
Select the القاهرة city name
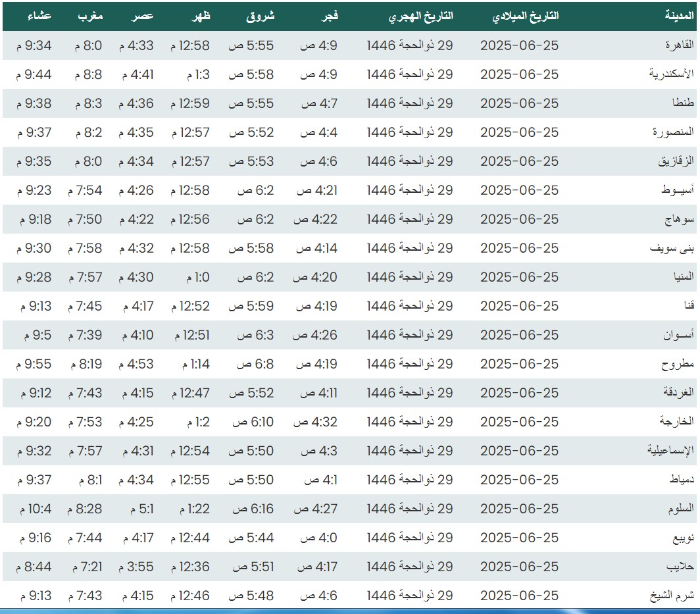coord(676,45)
